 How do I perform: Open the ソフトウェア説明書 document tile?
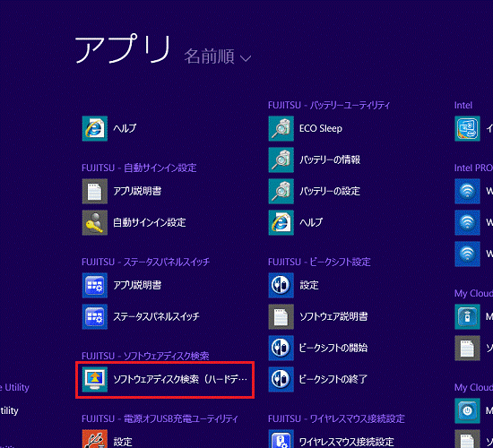(318, 316)
